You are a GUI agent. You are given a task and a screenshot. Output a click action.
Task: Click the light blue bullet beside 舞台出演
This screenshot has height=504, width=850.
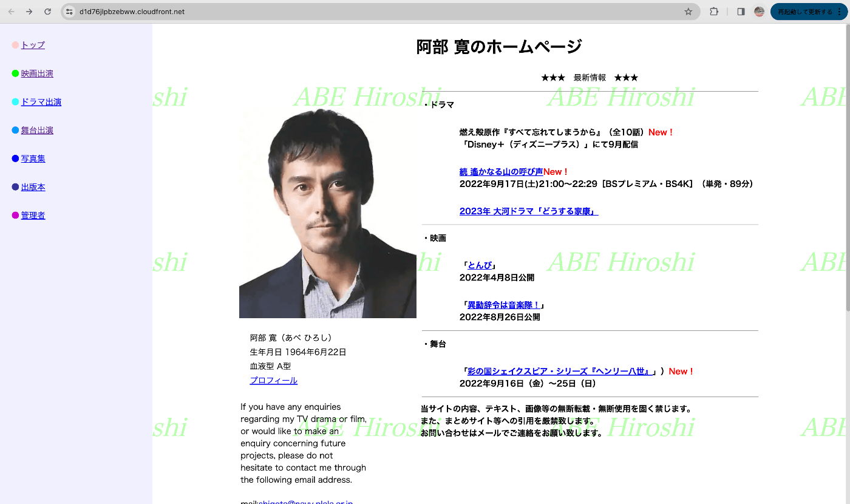[15, 131]
